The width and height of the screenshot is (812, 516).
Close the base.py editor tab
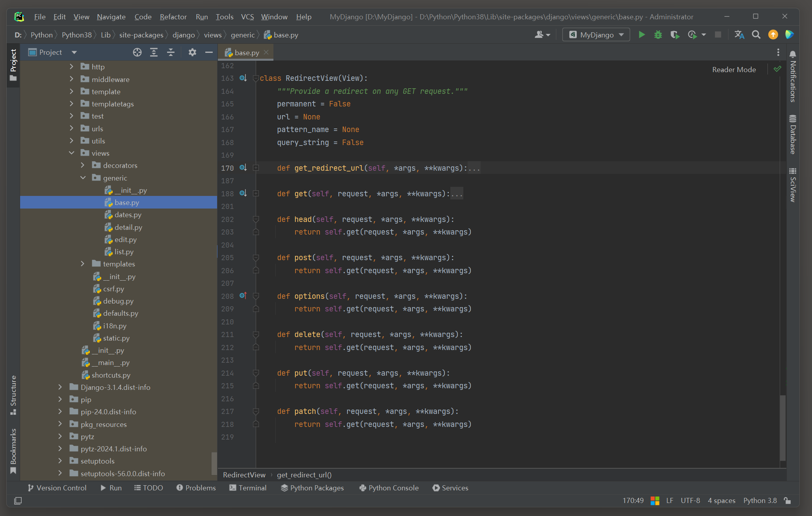pyautogui.click(x=266, y=52)
